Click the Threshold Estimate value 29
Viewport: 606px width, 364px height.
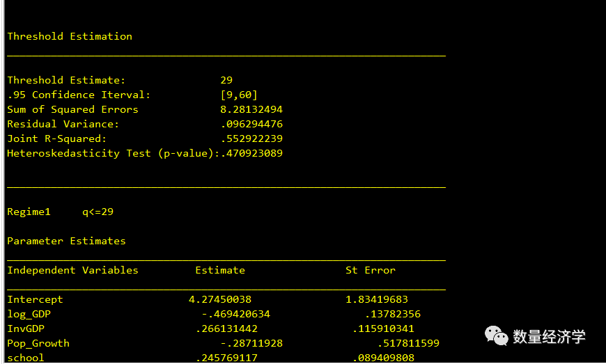click(226, 80)
